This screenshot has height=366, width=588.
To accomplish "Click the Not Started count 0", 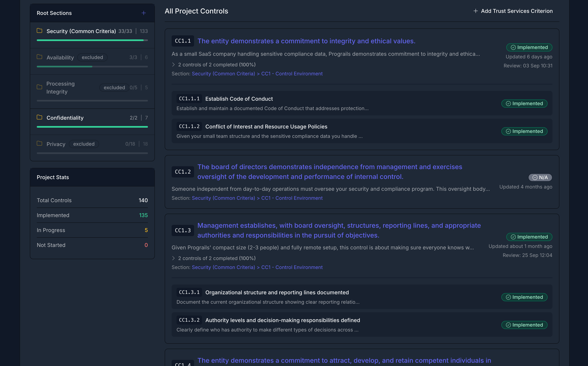I will coord(146,245).
